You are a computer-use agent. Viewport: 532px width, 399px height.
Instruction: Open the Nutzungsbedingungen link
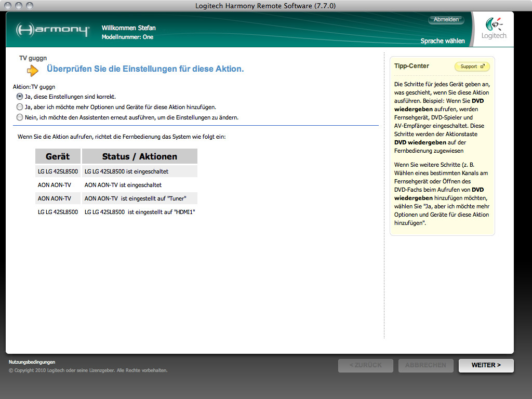pos(32,362)
